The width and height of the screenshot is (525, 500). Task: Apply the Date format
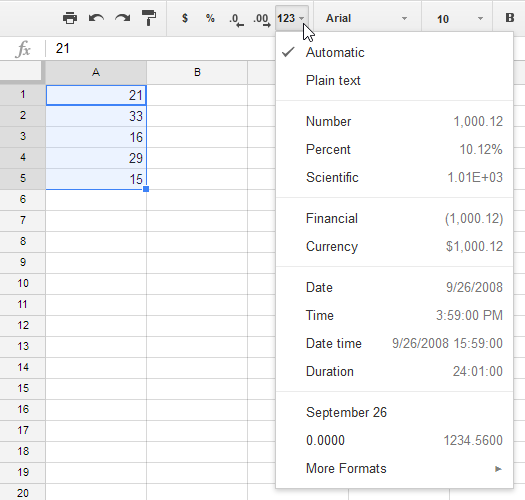[x=394, y=287]
